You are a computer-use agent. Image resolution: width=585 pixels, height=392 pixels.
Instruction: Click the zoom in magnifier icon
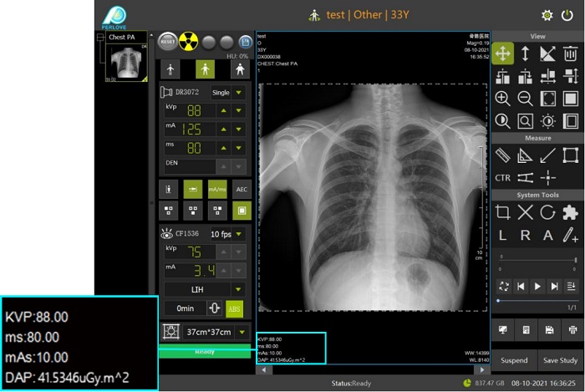[503, 99]
